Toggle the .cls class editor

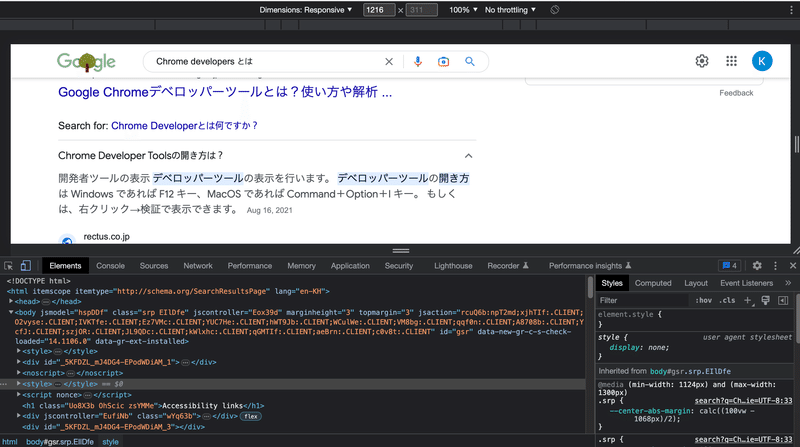tap(727, 301)
